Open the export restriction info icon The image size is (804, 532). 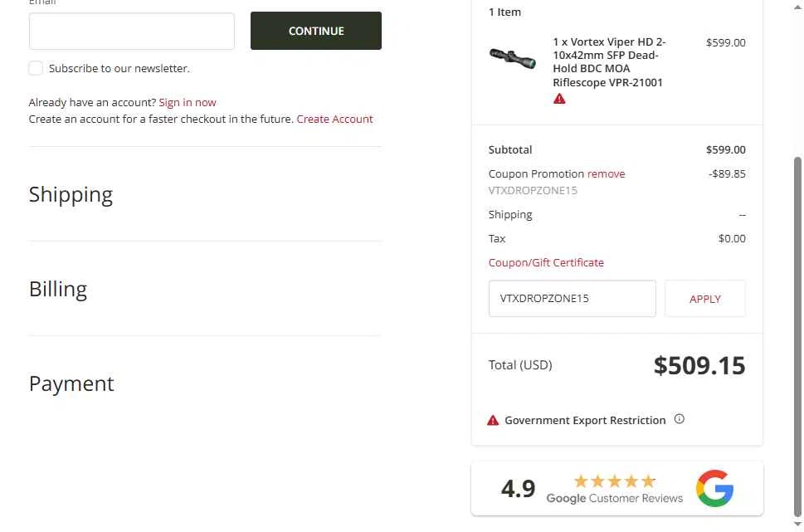pyautogui.click(x=680, y=419)
